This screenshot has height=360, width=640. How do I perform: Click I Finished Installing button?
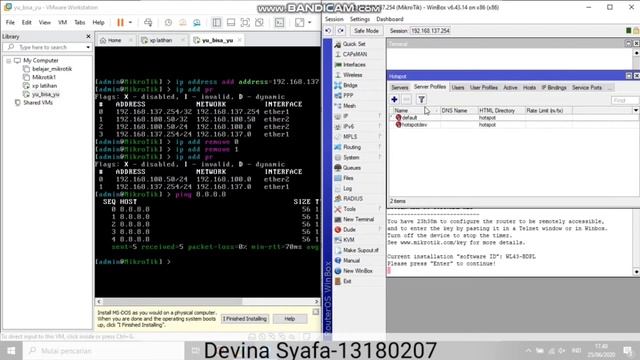coord(244,319)
